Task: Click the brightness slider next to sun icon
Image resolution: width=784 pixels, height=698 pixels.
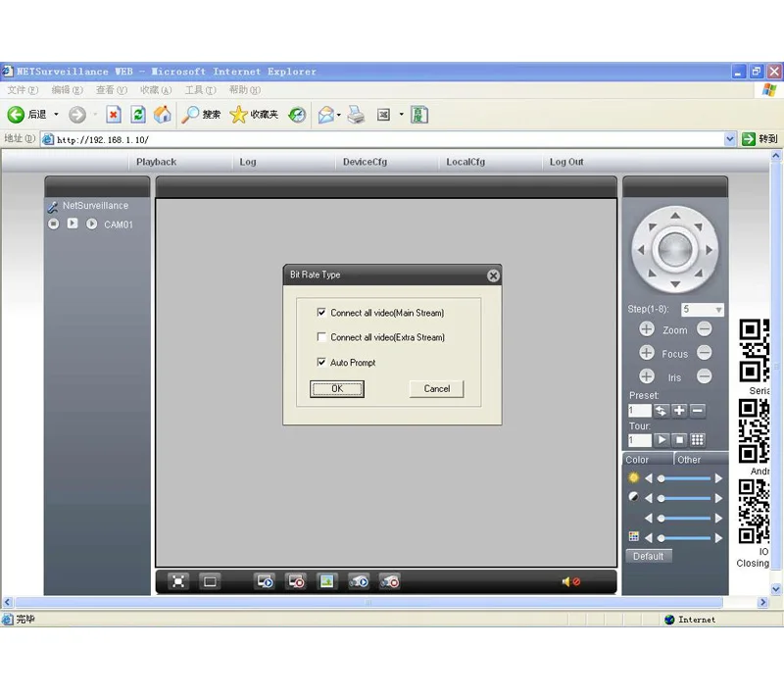Action: pyautogui.click(x=685, y=478)
